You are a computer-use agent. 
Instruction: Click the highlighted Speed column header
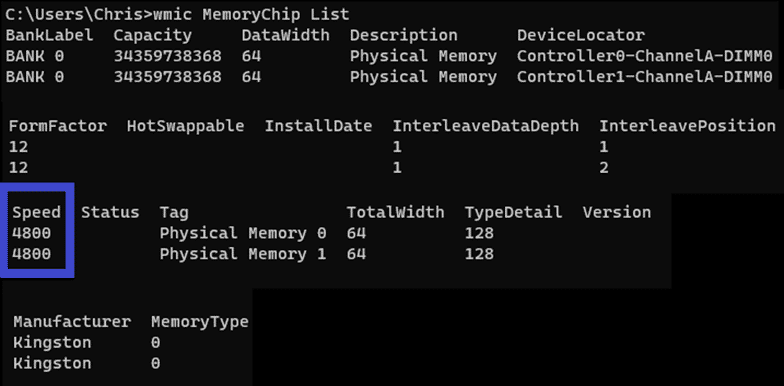click(x=36, y=212)
